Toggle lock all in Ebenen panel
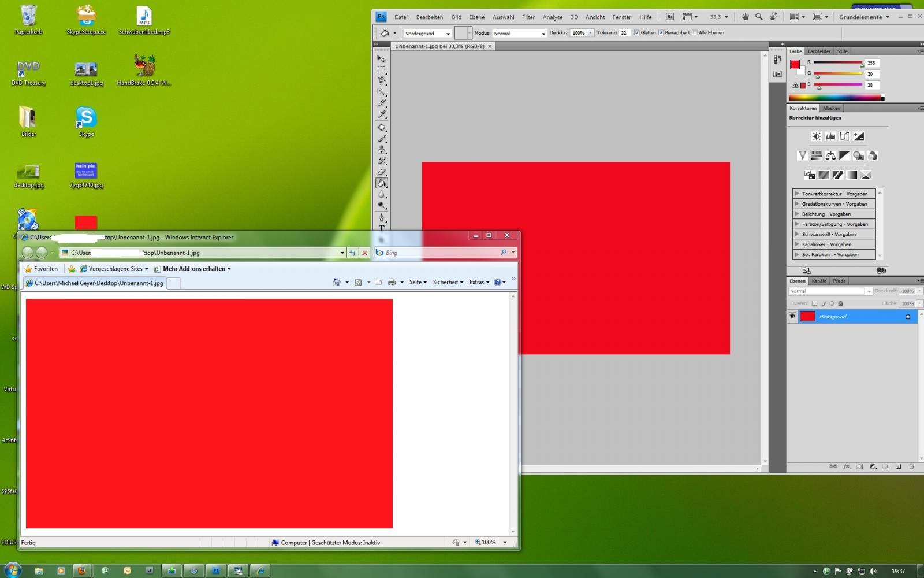924x578 pixels. coord(841,303)
